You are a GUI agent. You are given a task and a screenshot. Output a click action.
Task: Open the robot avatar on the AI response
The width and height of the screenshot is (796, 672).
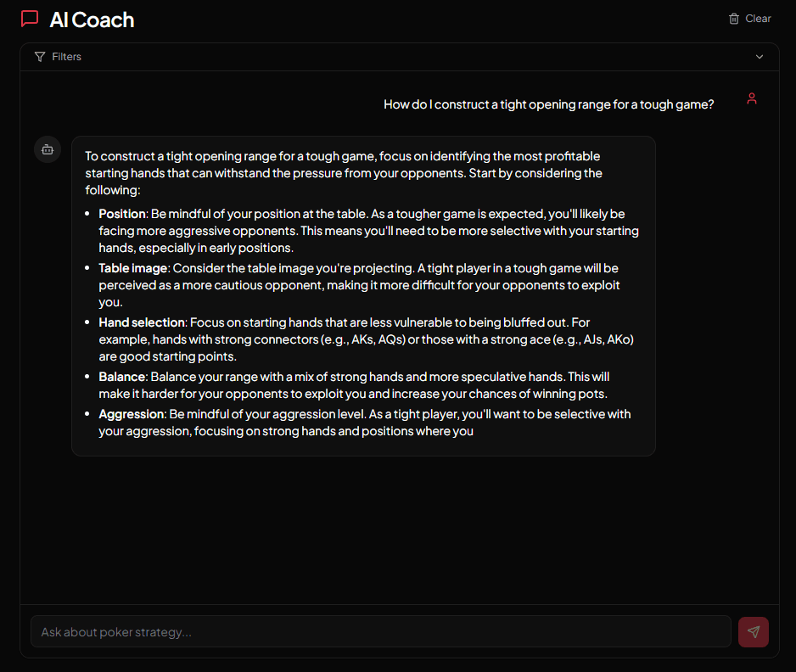click(x=47, y=148)
